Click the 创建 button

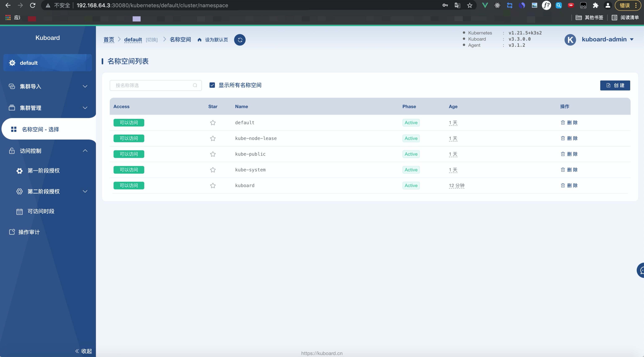point(615,85)
